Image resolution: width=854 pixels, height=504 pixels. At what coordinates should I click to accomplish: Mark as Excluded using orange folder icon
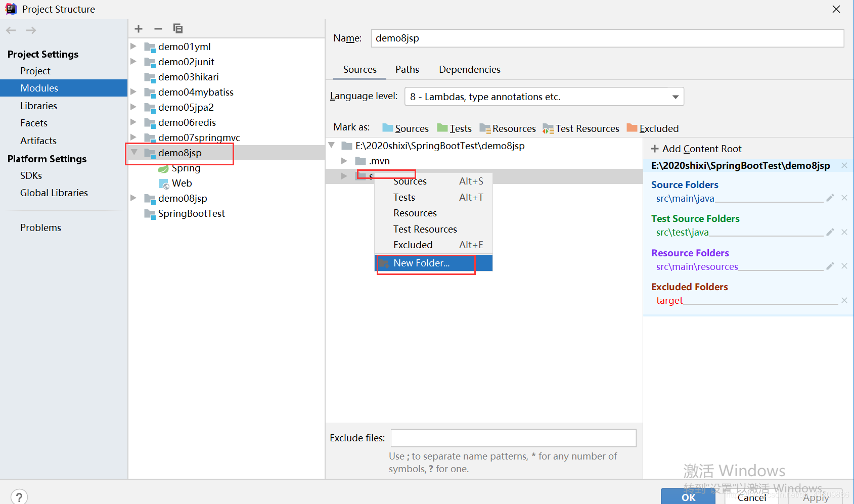click(632, 128)
